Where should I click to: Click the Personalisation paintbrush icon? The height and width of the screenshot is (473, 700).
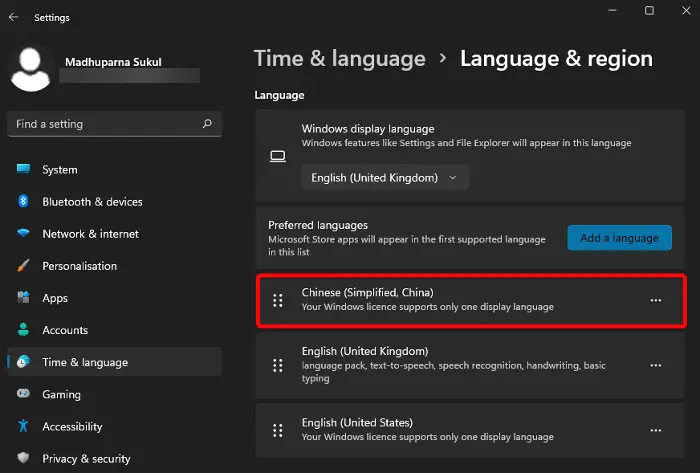click(23, 266)
